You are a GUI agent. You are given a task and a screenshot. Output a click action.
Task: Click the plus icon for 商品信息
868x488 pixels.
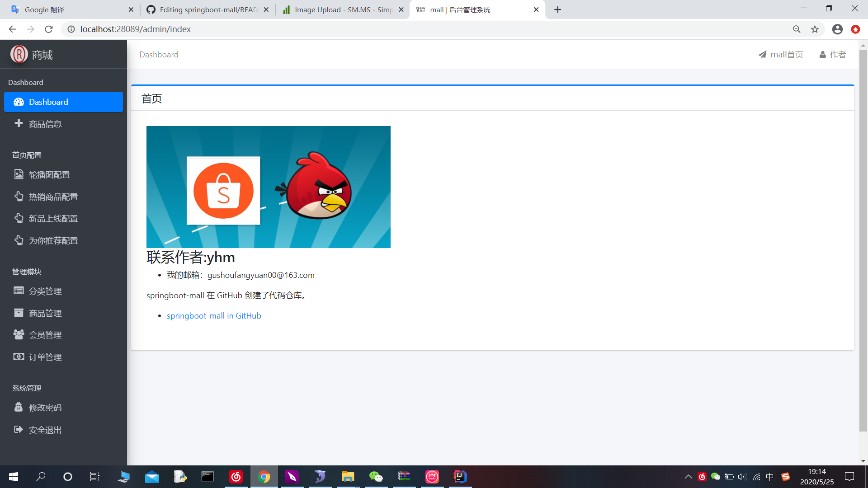19,123
